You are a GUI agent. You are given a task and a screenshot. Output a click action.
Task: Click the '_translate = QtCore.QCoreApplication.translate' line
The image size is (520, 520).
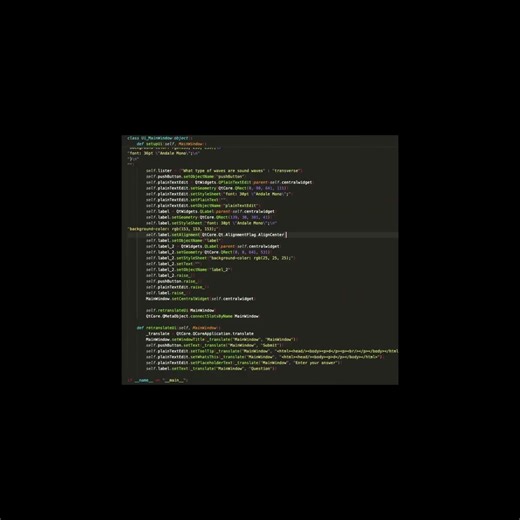click(200, 334)
